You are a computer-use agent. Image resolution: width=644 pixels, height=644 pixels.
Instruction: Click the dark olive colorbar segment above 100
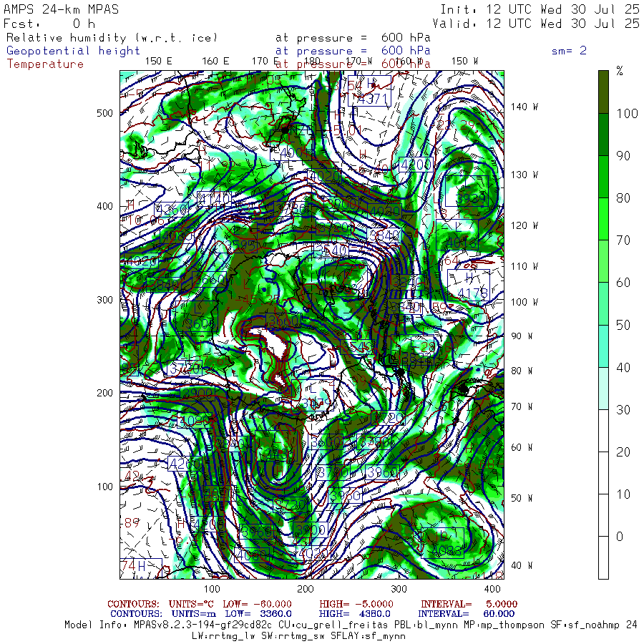[603, 92]
